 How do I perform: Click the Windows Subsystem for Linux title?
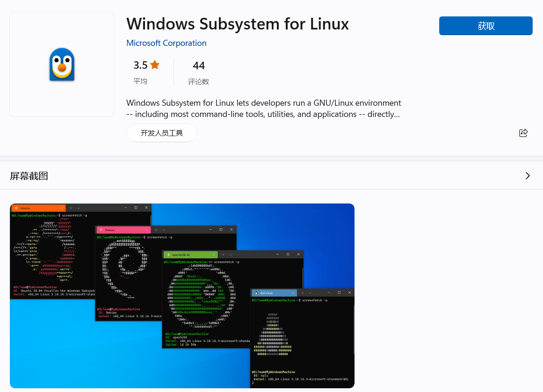pyautogui.click(x=238, y=24)
